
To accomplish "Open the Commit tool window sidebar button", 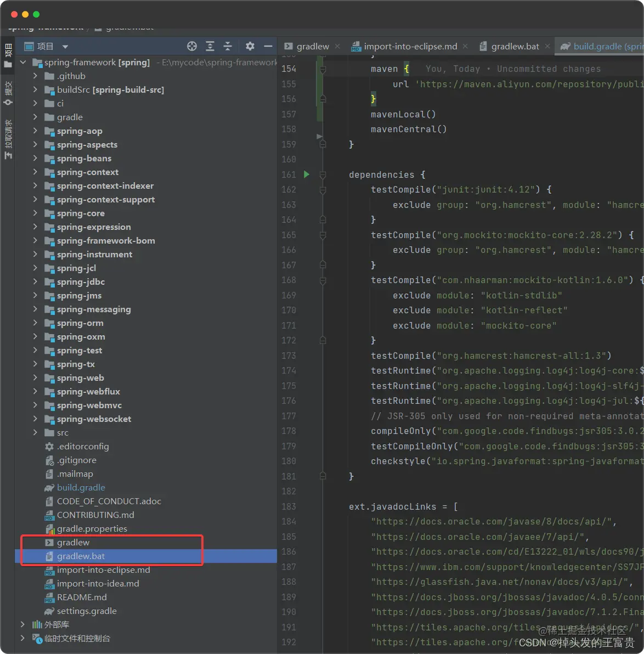I will coord(8,93).
